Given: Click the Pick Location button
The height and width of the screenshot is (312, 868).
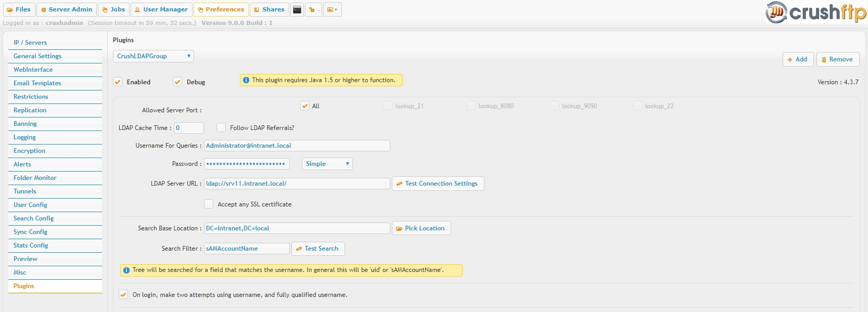Looking at the screenshot, I should (421, 228).
